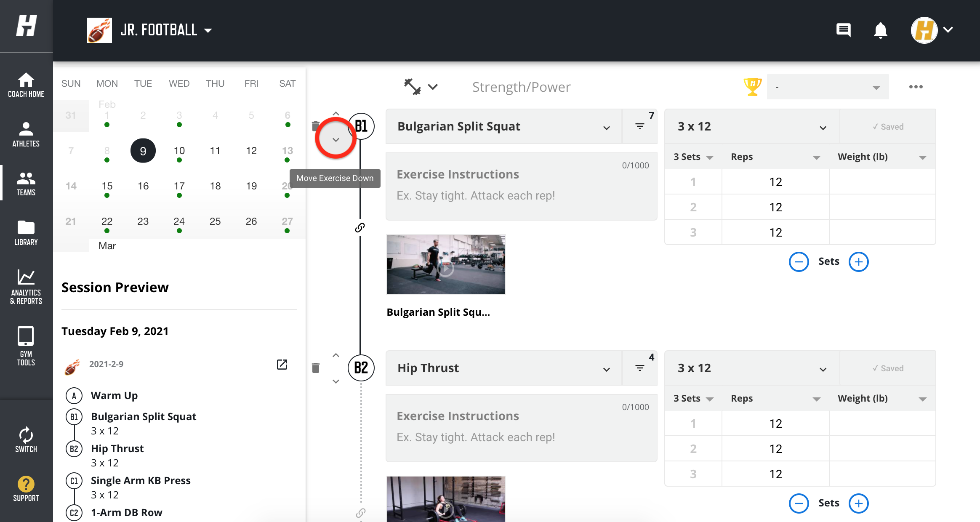The width and height of the screenshot is (980, 522).
Task: Add a set to Bulgarian Split Squat
Action: coord(859,262)
